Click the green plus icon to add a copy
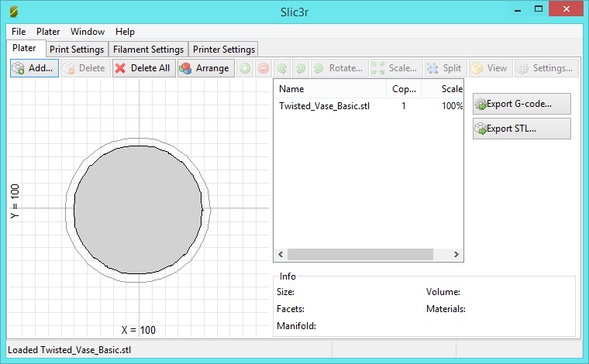This screenshot has height=364, width=589. (245, 68)
